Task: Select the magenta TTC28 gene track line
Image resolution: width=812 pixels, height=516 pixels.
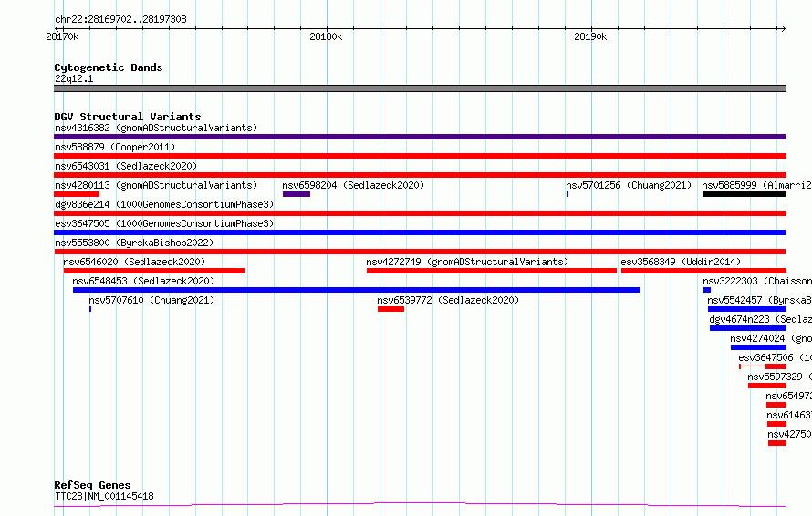Action: tap(420, 504)
